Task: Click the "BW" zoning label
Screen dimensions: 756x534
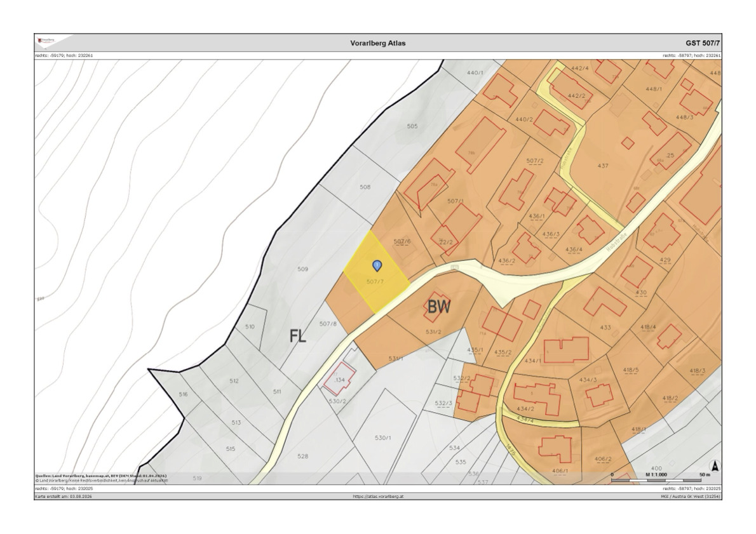Action: (x=439, y=307)
